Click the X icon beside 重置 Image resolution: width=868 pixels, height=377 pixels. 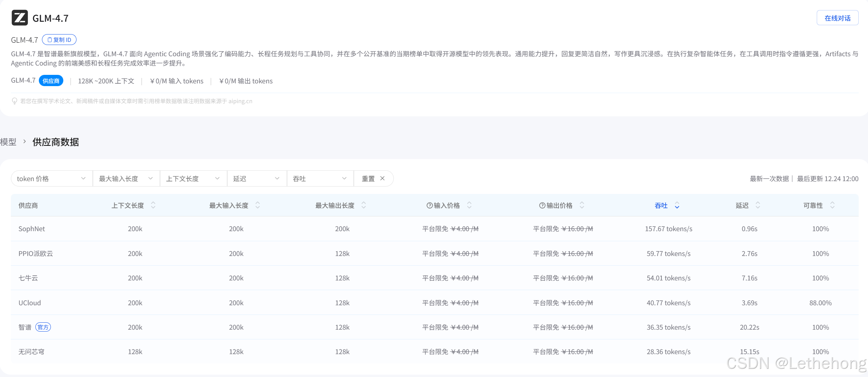[x=383, y=178]
